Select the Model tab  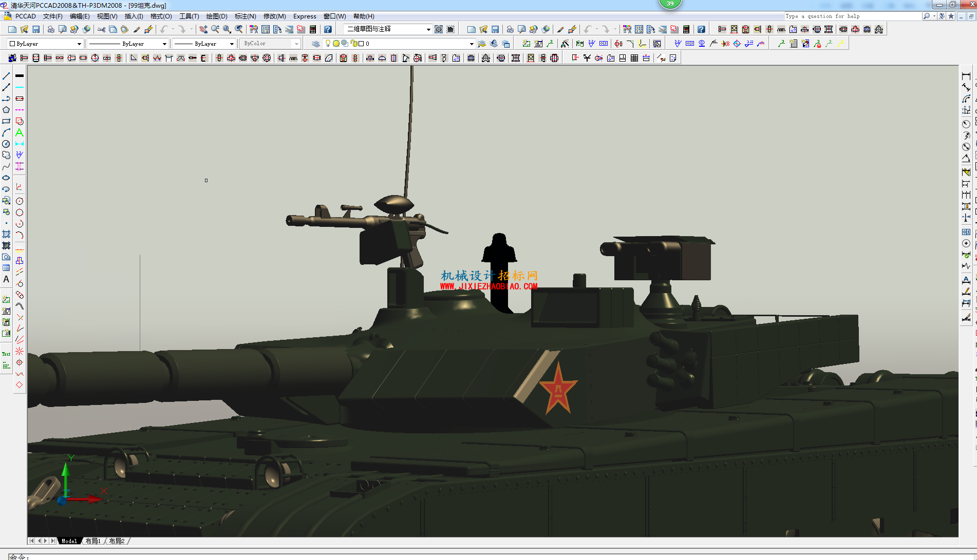(69, 541)
